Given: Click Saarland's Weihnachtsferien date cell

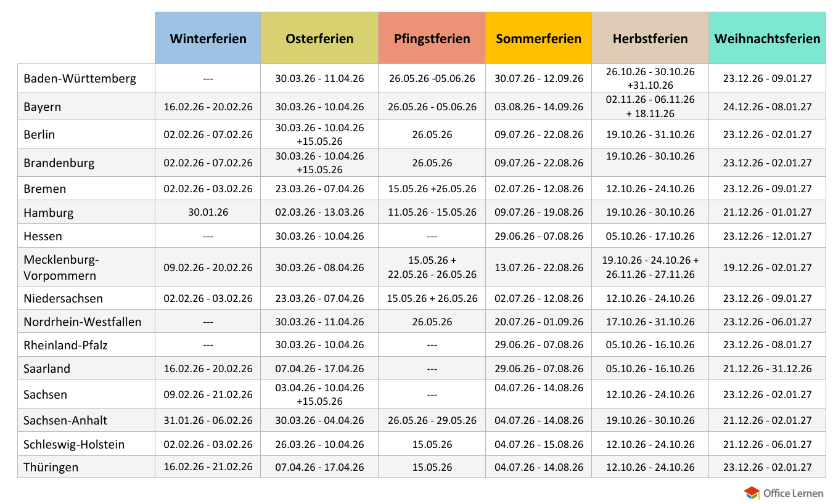Looking at the screenshot, I should click(x=767, y=368).
